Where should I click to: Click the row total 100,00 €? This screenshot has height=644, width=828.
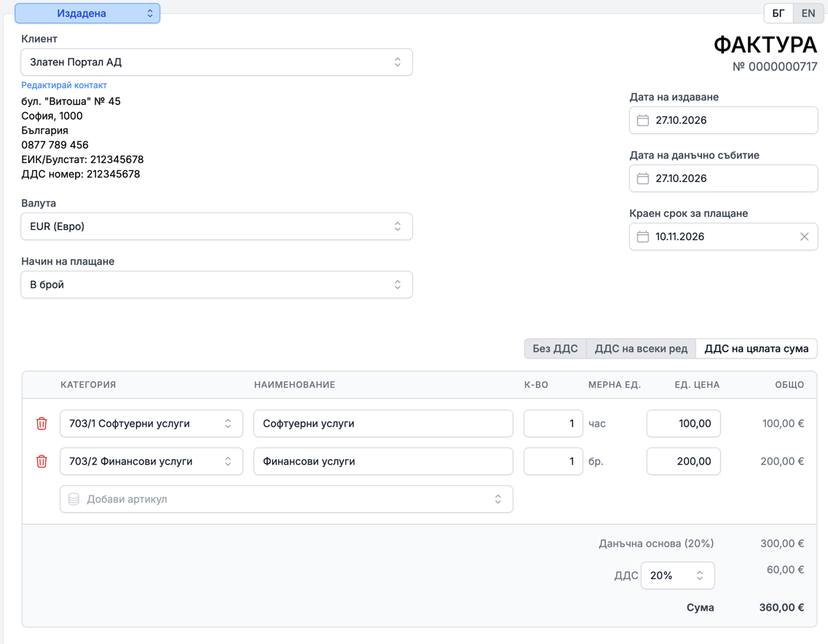coord(783,424)
